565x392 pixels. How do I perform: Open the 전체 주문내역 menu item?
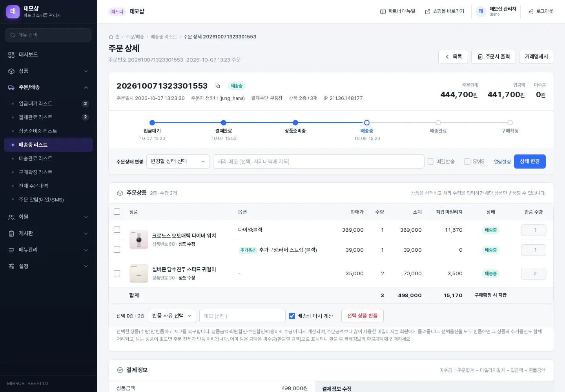[49, 186]
